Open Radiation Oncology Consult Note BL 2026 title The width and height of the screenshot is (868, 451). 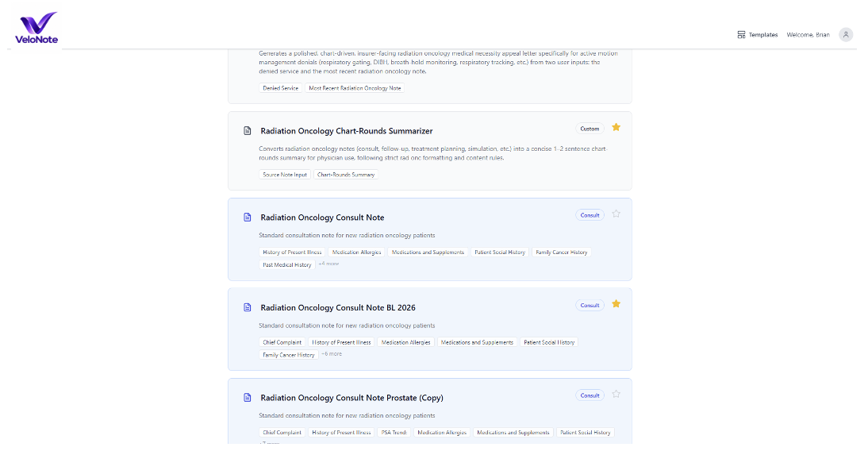338,307
